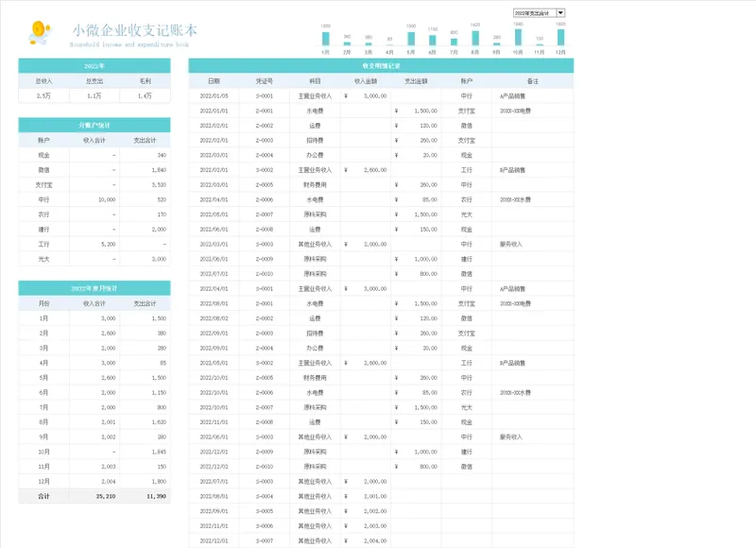Image resolution: width=756 pixels, height=548 pixels.
Task: Select the voucher cell S-0004
Action: tap(265, 496)
